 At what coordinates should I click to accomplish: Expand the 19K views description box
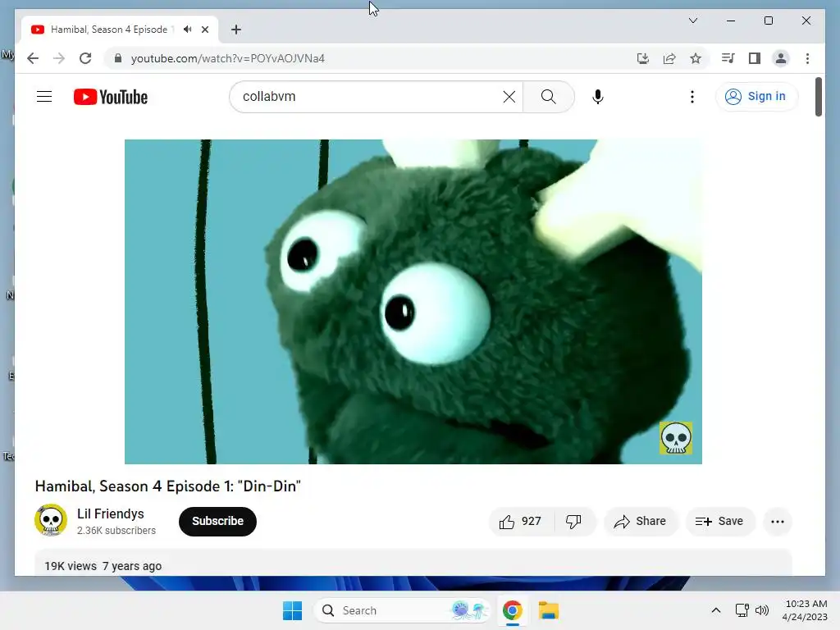(413, 563)
